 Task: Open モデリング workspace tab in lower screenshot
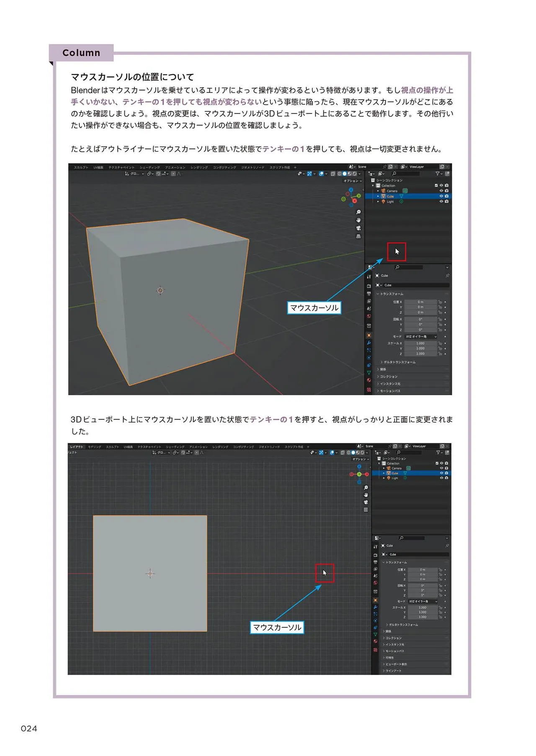pos(95,447)
